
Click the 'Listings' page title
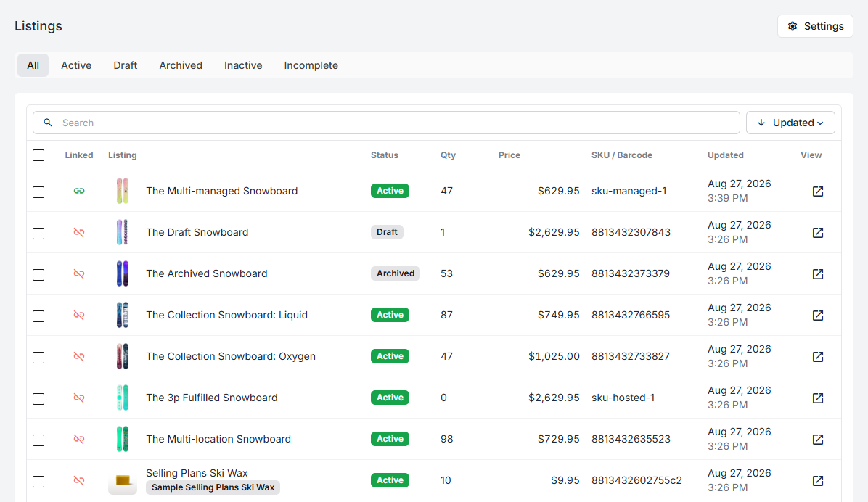click(38, 26)
